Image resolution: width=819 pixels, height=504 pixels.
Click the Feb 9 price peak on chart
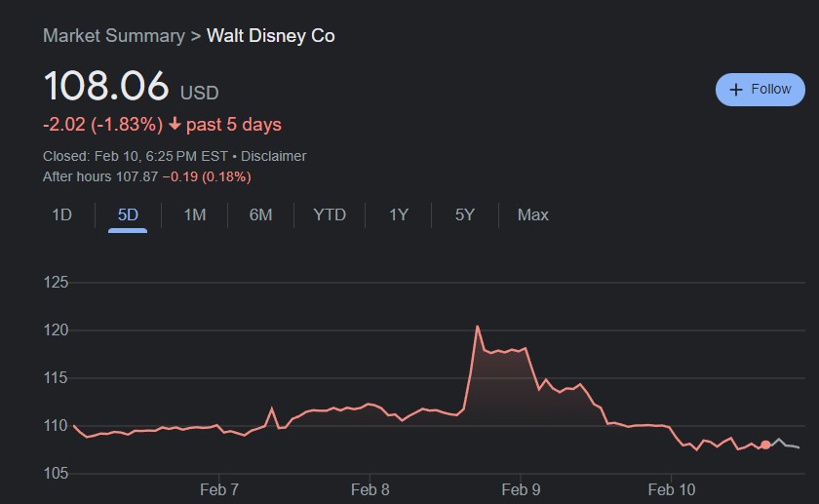click(x=477, y=327)
